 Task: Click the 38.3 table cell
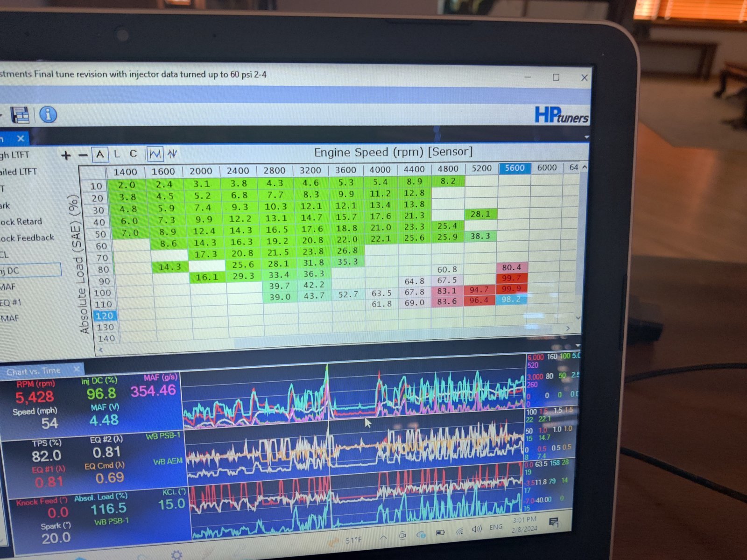(480, 236)
